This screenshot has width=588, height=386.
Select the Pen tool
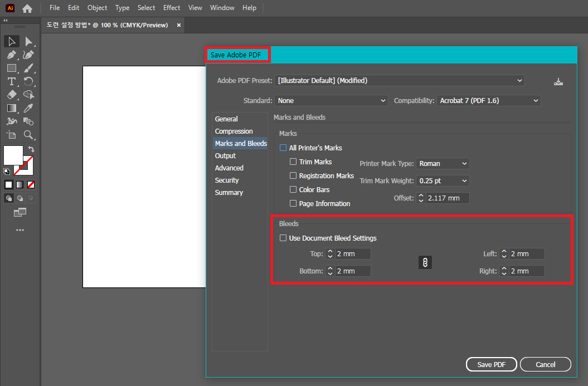click(x=12, y=55)
